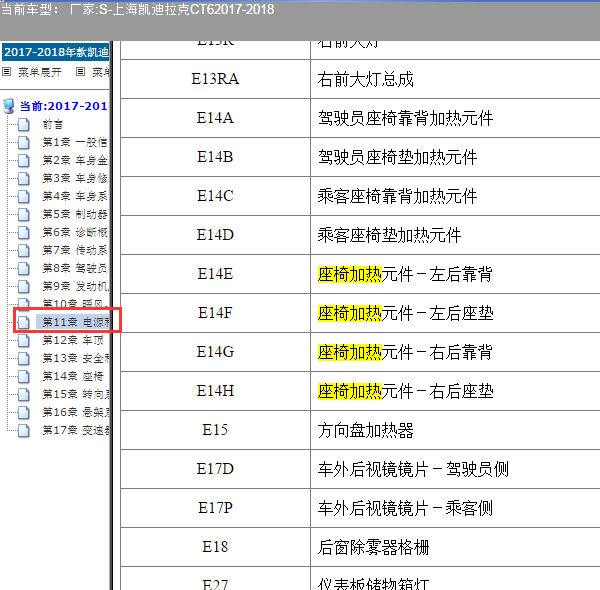This screenshot has height=590, width=600.
Task: Click the 右前大灯总成 description cell
Action: [455, 79]
